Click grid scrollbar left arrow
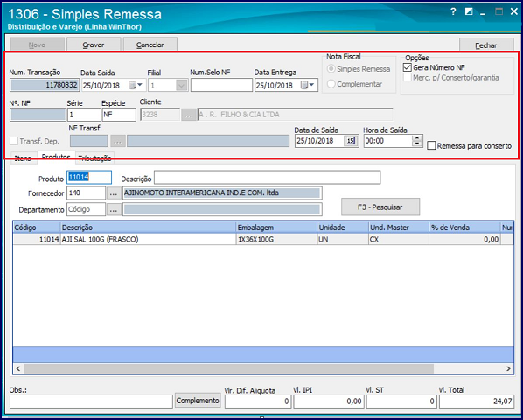 (x=18, y=368)
